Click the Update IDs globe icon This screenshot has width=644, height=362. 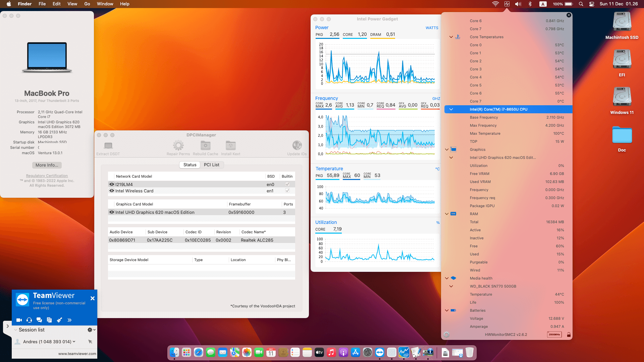coord(297,145)
